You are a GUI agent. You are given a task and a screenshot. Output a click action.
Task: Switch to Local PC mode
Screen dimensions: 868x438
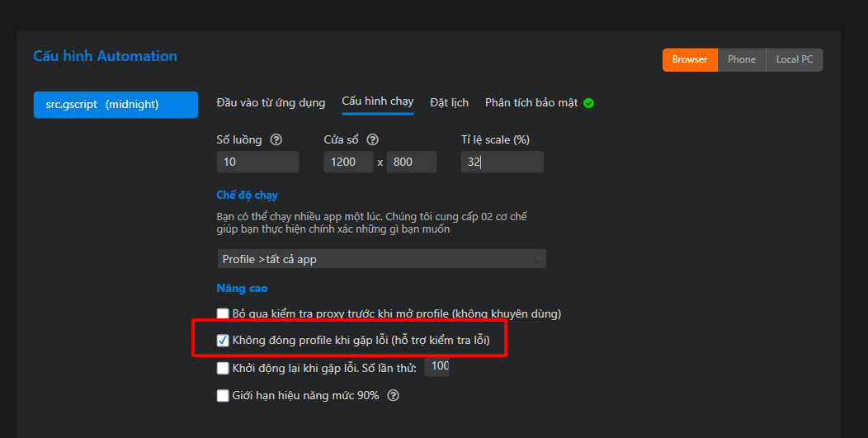795,59
